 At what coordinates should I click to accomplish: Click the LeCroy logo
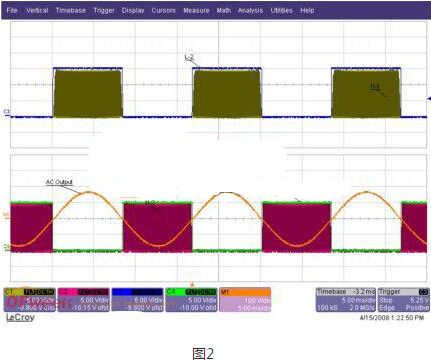click(20, 317)
